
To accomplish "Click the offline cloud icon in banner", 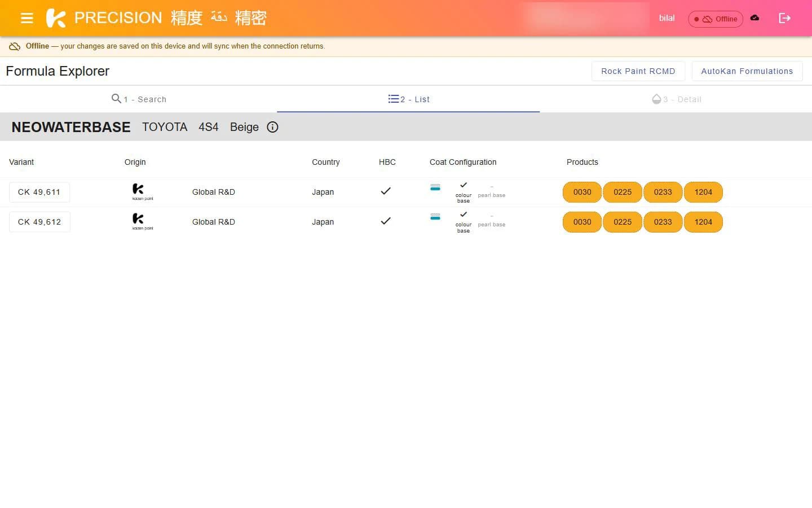I will tap(15, 46).
